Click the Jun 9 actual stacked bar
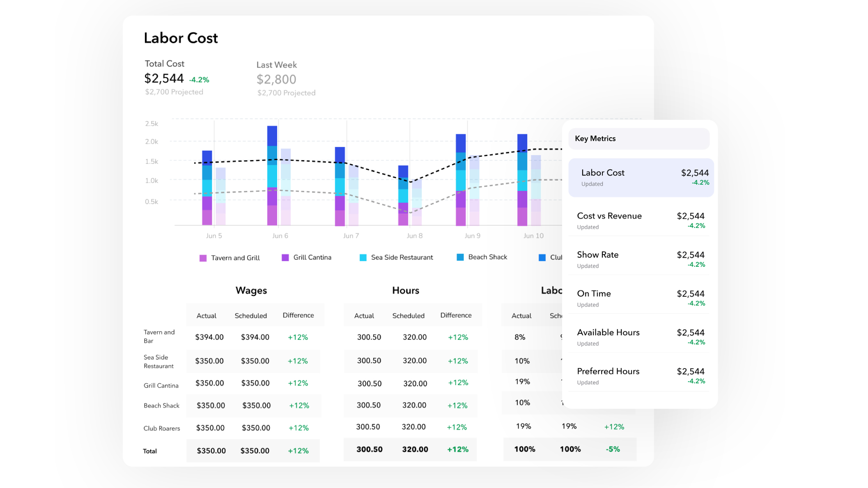The width and height of the screenshot is (868, 488). tap(461, 180)
